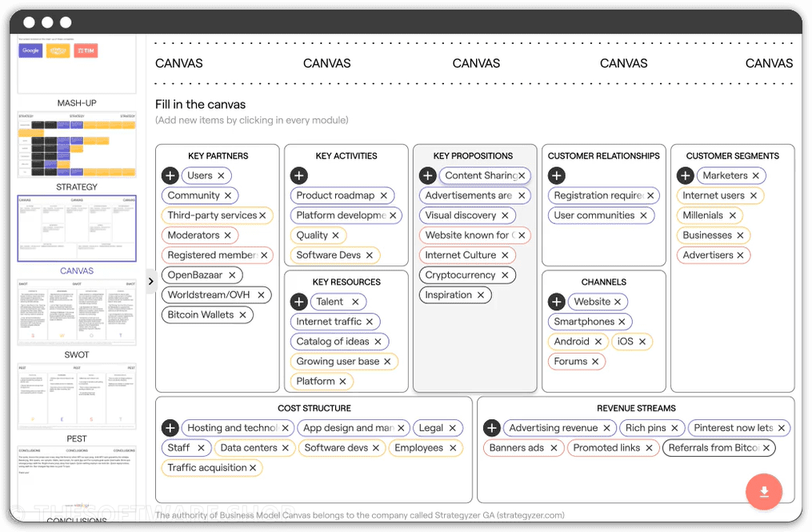Screen dimensions: 812x532
Task: Remove the Community tag
Action: 228,195
